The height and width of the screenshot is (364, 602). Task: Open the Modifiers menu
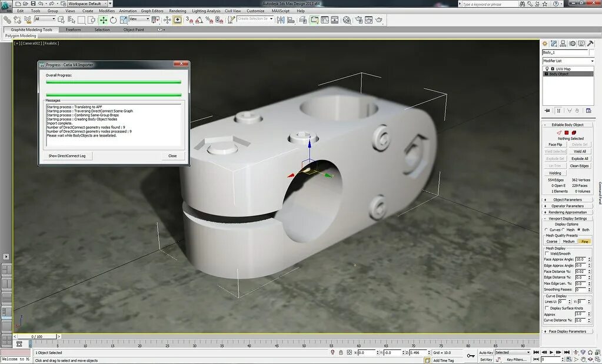pyautogui.click(x=107, y=11)
